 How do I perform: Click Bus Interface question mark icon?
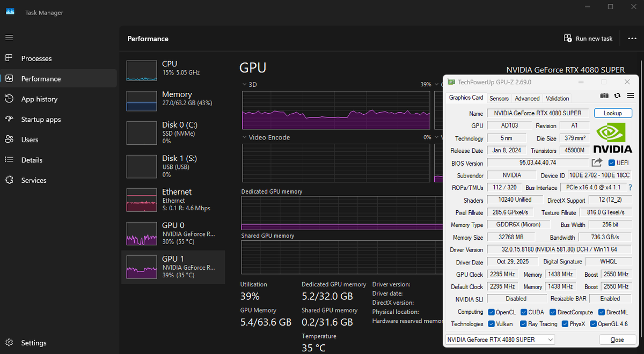[x=631, y=188]
